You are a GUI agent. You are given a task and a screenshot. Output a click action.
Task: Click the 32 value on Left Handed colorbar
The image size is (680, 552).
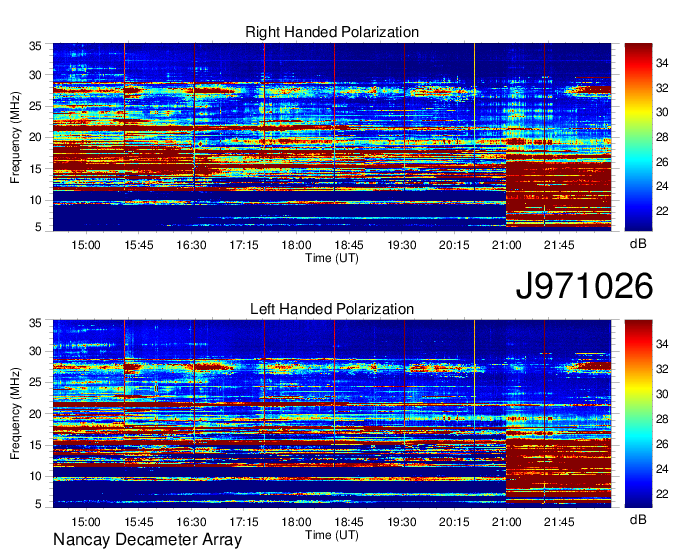coord(662,369)
